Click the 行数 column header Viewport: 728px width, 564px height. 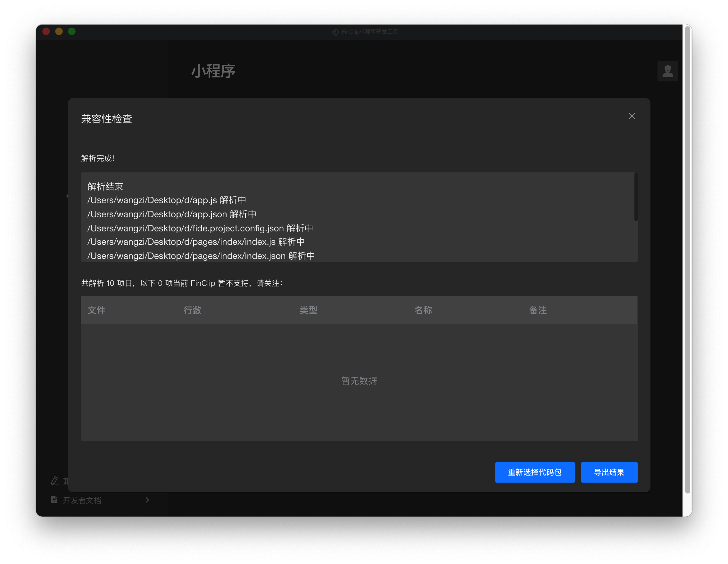click(x=192, y=310)
